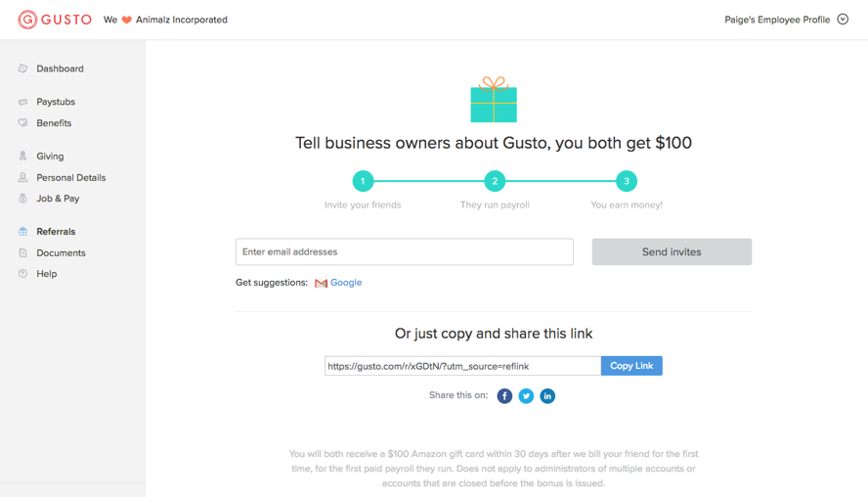Click the Gusto logo
868x497 pixels.
(55, 20)
